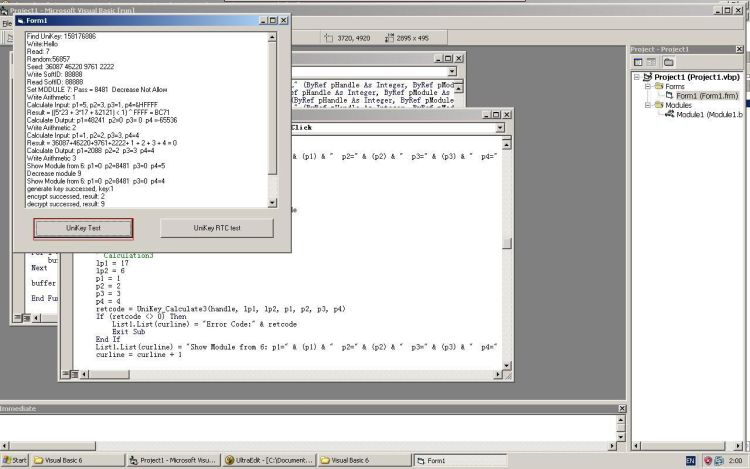Viewport: 750px width, 469px height.
Task: Select 'decrypt successed, result: 9' row
Action: point(146,204)
